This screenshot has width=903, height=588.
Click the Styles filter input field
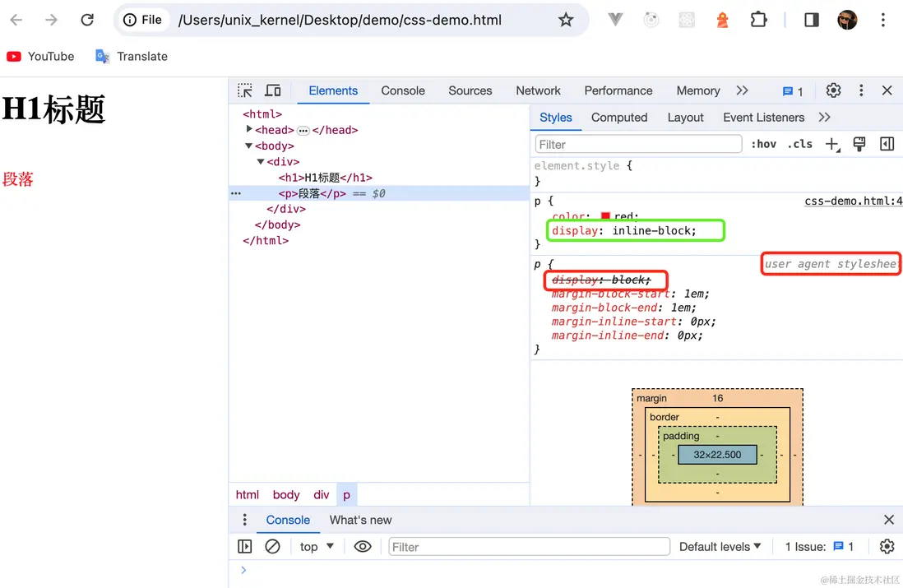638,144
